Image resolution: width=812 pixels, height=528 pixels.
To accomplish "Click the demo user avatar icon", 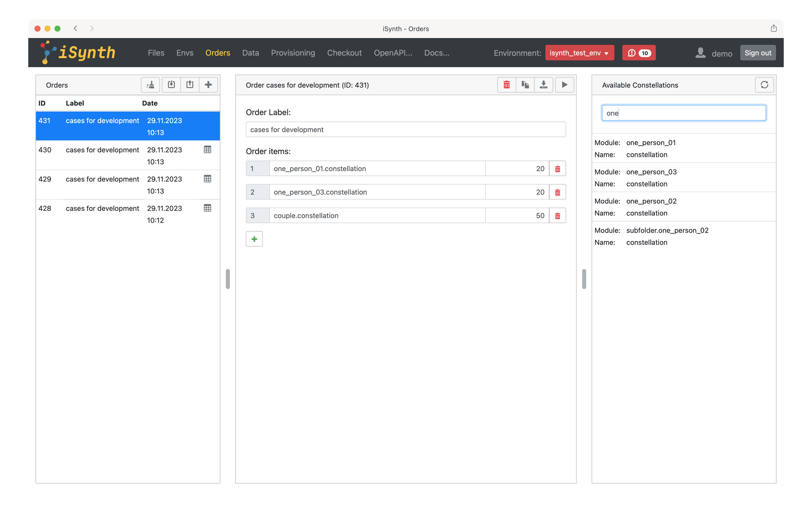I will [701, 53].
